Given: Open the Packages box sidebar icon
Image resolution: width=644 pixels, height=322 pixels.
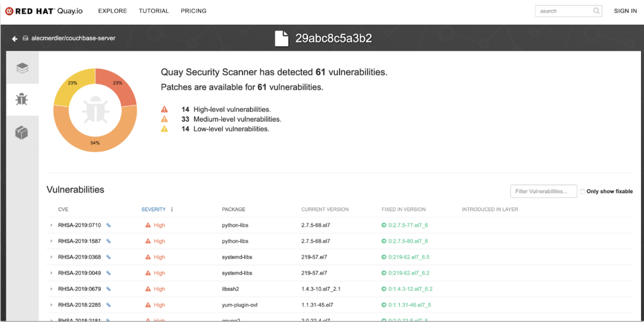Looking at the screenshot, I should click(22, 133).
